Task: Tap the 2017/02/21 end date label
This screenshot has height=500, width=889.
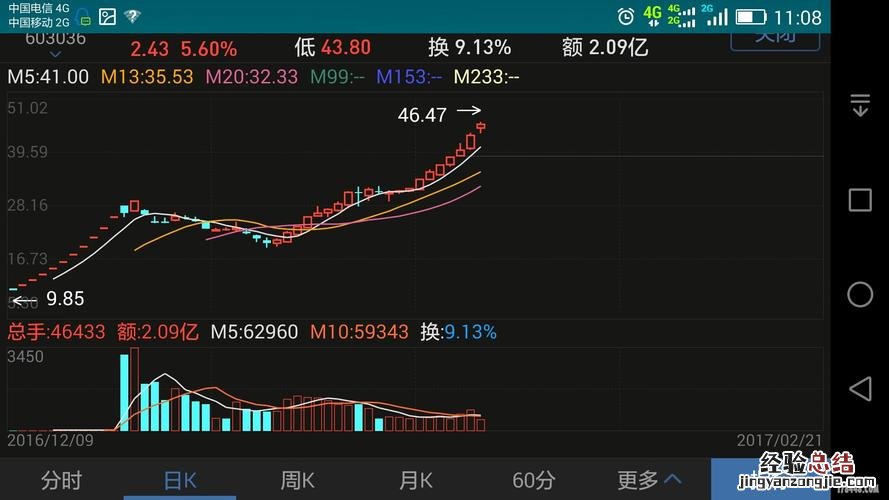Action: 779,440
